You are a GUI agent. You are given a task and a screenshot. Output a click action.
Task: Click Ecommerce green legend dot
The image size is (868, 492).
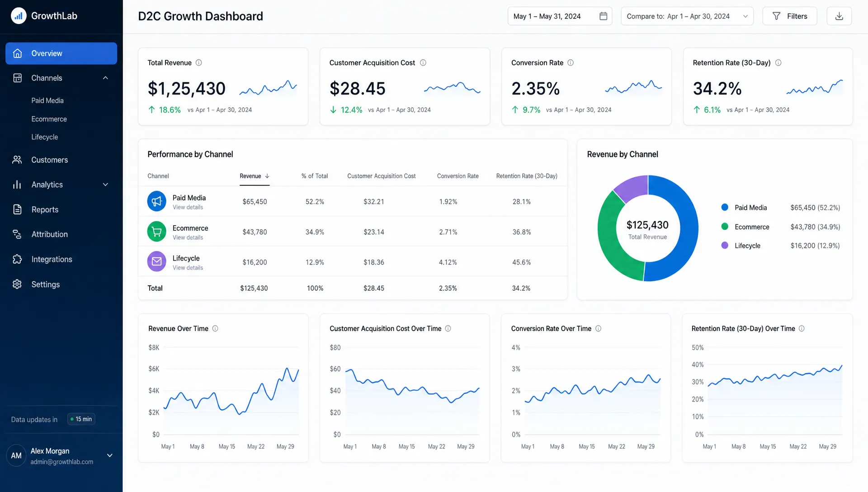725,226
